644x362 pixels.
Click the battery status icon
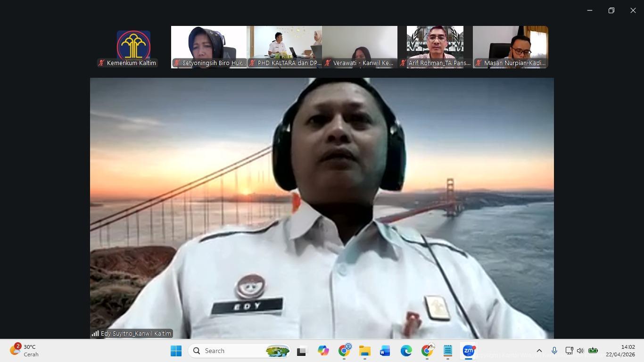coord(593,351)
